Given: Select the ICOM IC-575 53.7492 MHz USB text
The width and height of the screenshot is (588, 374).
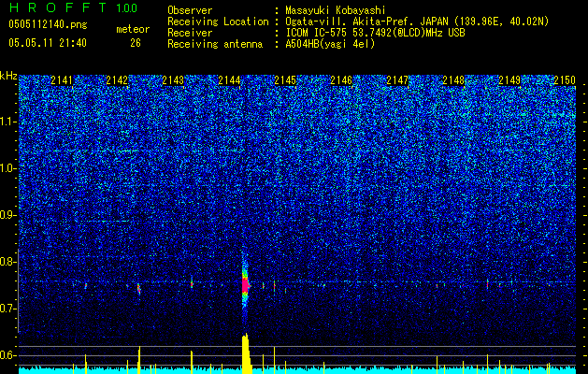Looking at the screenshot, I should pos(375,33).
